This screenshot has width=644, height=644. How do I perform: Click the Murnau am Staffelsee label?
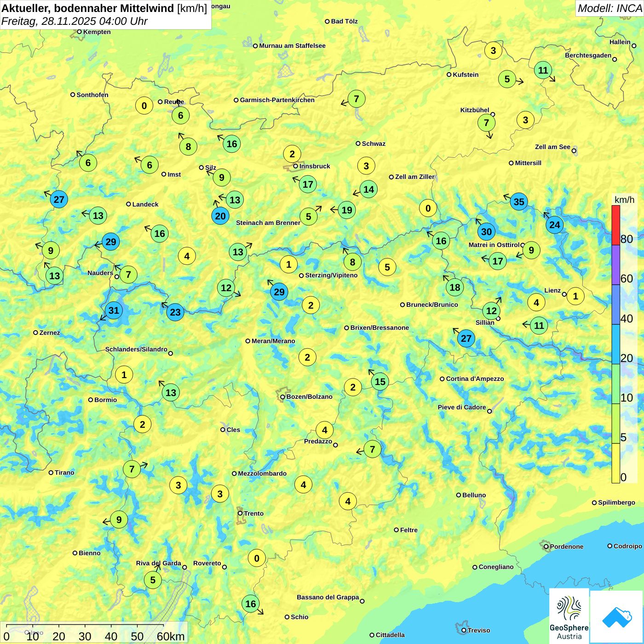click(x=292, y=46)
